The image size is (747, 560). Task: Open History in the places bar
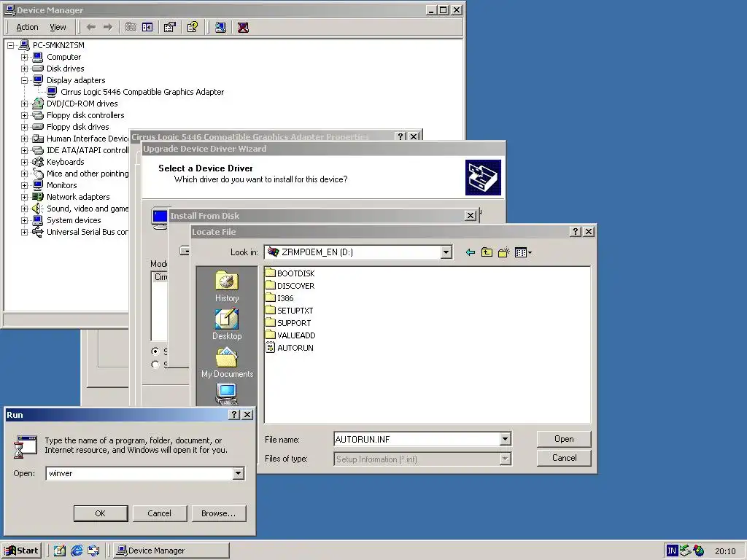(227, 287)
